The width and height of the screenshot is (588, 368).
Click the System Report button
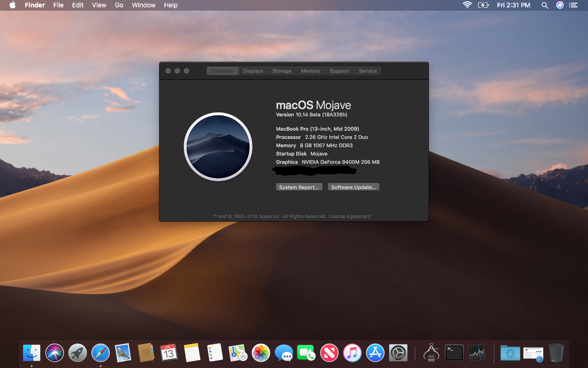299,187
